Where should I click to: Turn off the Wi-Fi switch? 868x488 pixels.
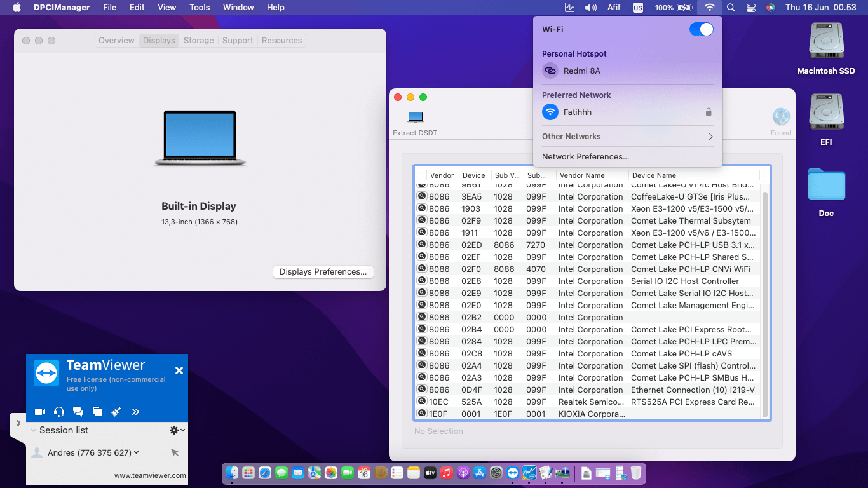point(701,29)
